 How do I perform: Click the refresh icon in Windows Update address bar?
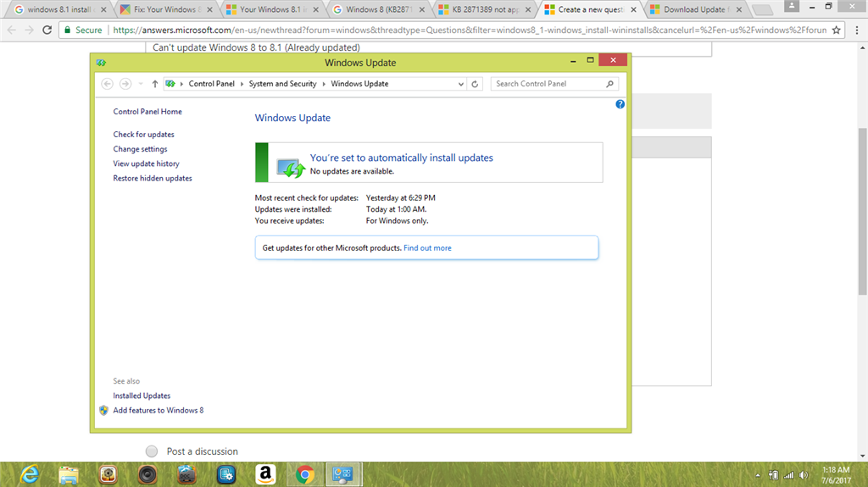click(x=475, y=84)
